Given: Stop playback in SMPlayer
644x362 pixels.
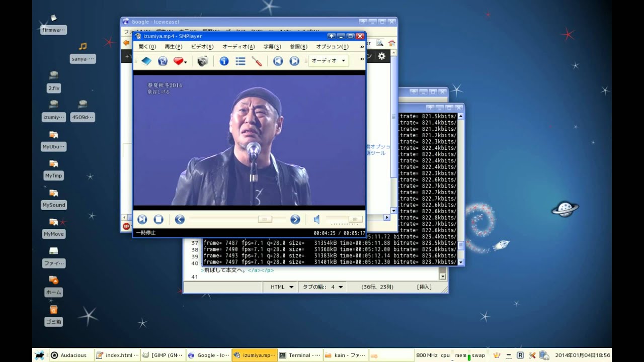Looking at the screenshot, I should [158, 219].
